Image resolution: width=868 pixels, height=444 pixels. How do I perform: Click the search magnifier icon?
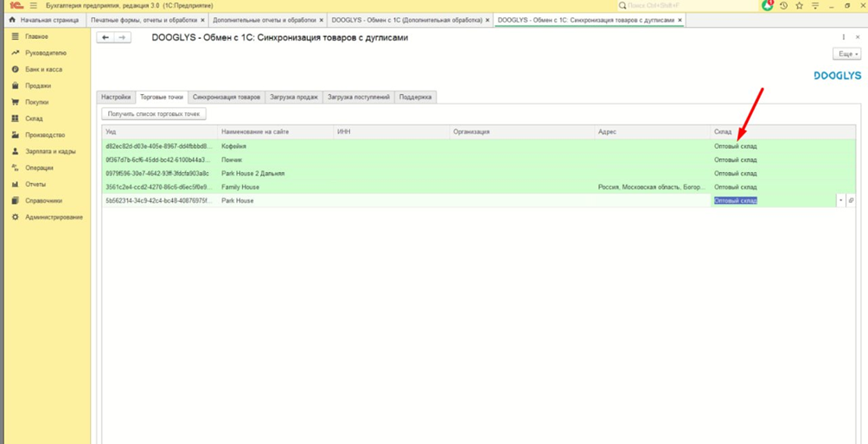[622, 5]
